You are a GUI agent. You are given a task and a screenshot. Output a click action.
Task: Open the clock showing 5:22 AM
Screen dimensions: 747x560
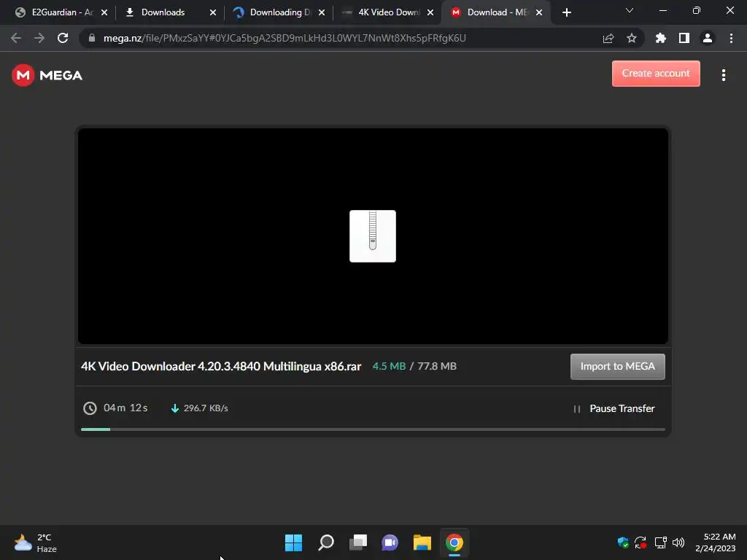715,542
